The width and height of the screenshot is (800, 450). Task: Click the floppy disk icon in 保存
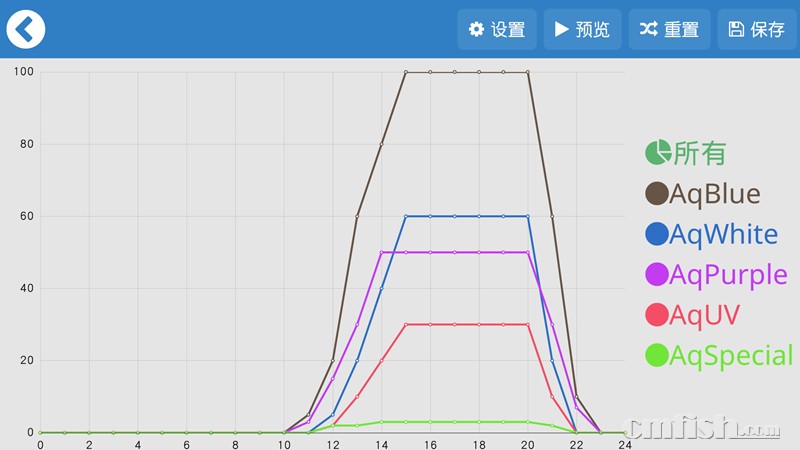click(x=736, y=29)
